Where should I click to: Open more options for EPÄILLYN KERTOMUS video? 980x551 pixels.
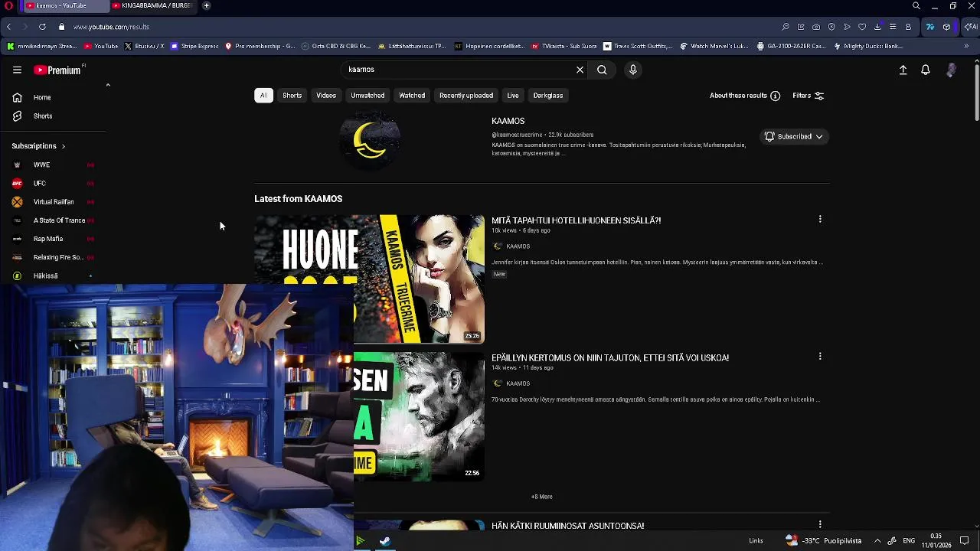(820, 356)
